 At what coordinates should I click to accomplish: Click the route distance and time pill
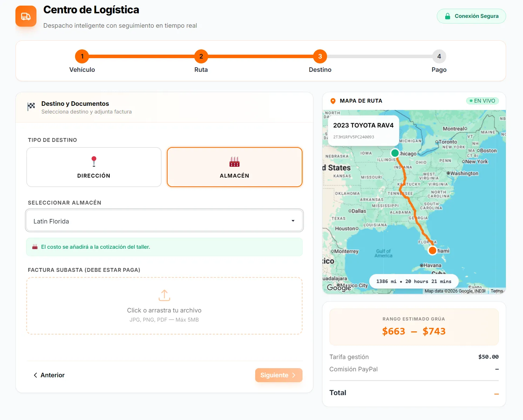coord(414,281)
